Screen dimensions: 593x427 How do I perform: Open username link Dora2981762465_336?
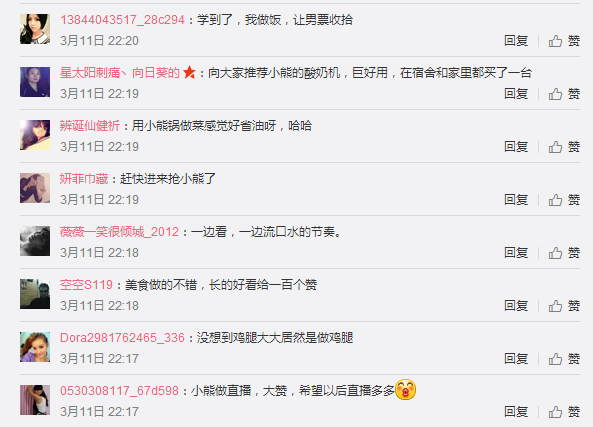pyautogui.click(x=122, y=337)
